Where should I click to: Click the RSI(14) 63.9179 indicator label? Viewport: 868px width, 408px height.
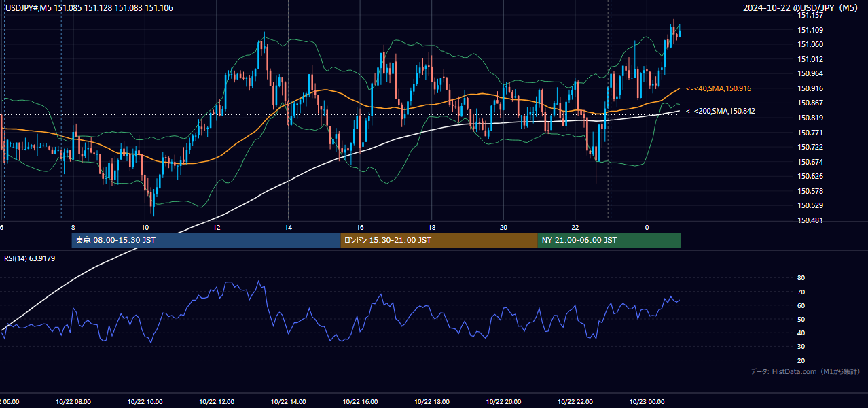[x=30, y=258]
